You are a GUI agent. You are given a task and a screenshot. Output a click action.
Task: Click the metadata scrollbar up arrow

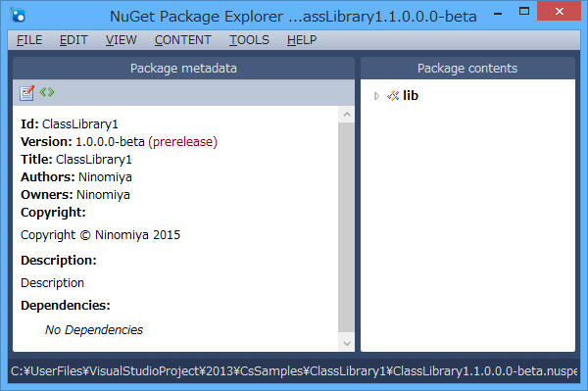tap(347, 115)
